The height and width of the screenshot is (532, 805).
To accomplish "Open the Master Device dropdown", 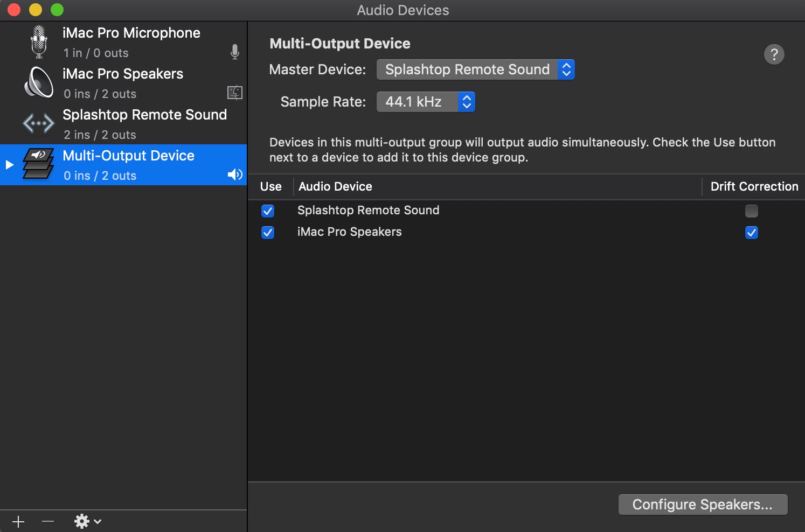I will click(476, 69).
